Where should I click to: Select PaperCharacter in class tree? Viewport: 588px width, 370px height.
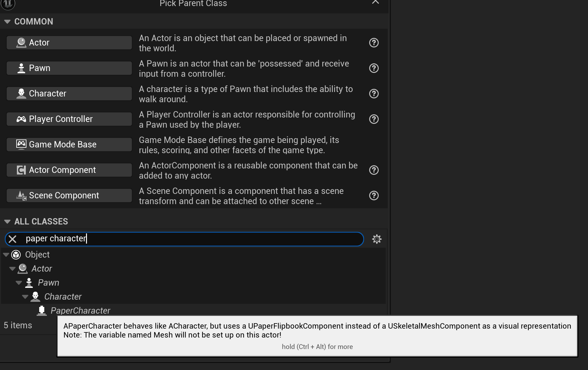(80, 310)
